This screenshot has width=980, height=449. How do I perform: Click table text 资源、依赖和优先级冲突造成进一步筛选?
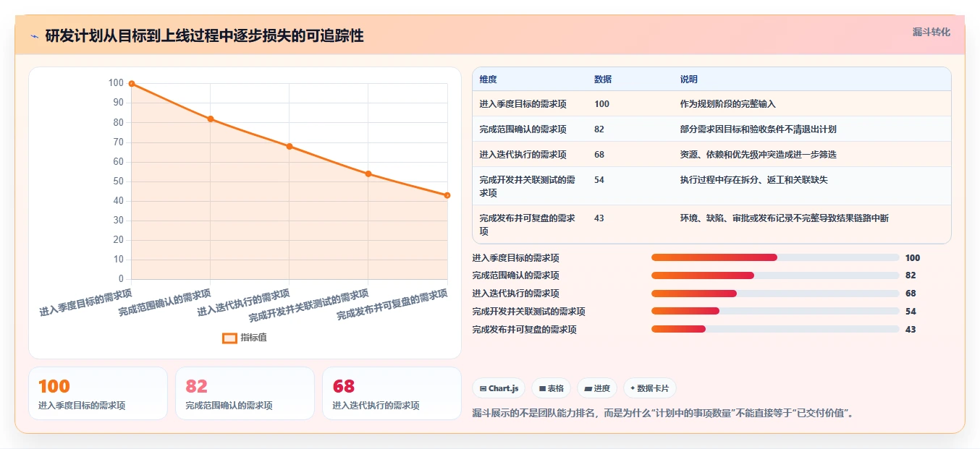(x=759, y=155)
